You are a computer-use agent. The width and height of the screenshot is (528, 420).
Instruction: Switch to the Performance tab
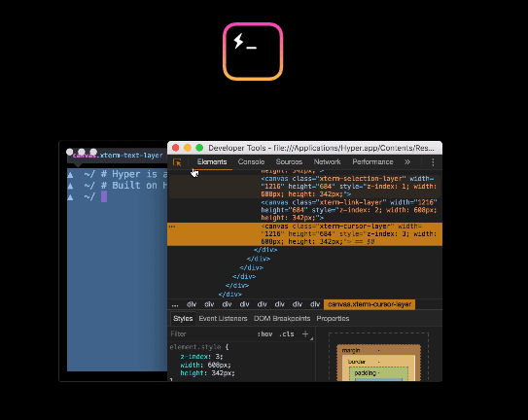372,162
